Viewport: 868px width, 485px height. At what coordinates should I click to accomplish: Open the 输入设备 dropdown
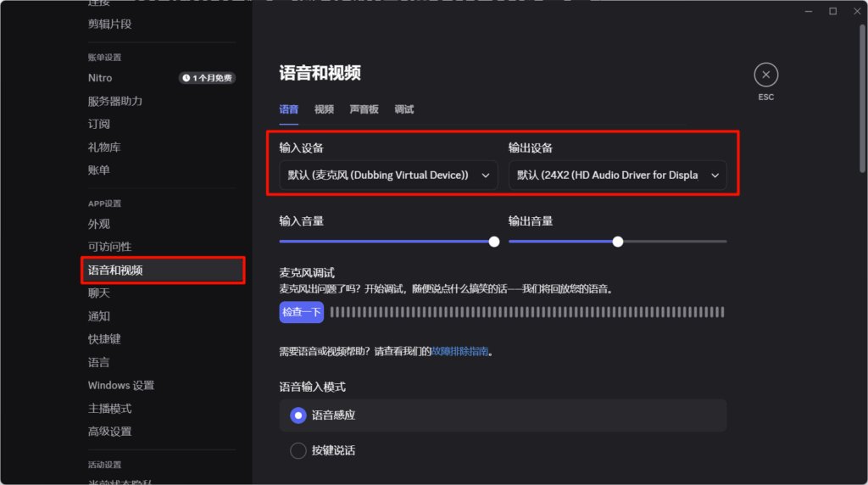tap(388, 175)
